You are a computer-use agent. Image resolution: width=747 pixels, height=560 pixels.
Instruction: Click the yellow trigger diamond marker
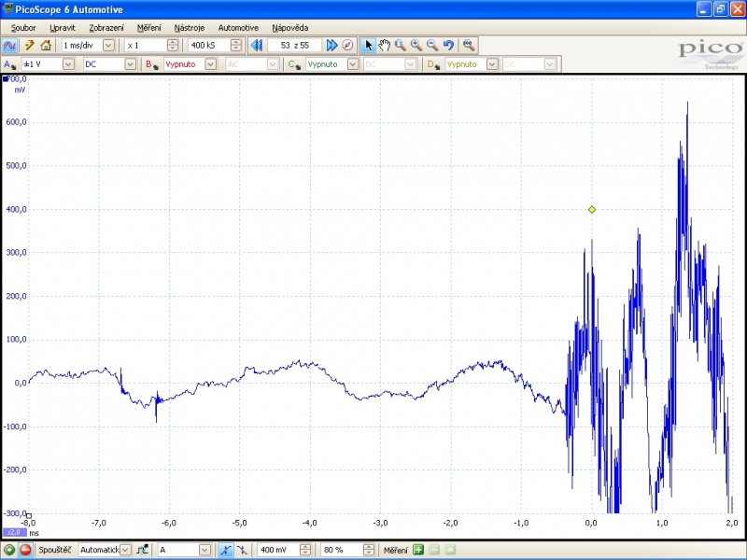pos(592,209)
